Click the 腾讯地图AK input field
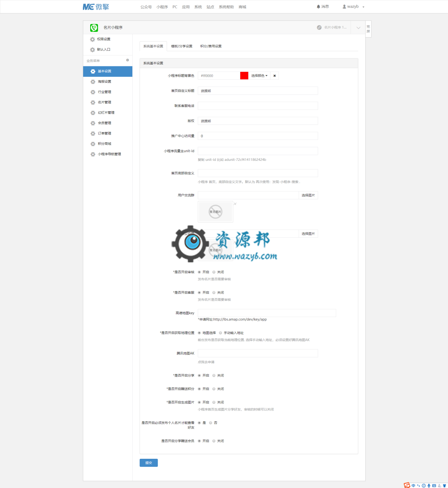 point(258,353)
